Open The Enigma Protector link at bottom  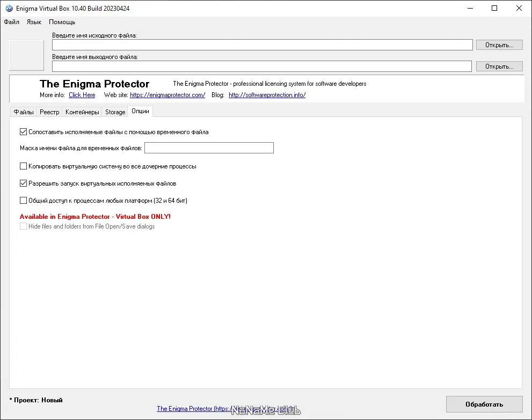click(224, 409)
